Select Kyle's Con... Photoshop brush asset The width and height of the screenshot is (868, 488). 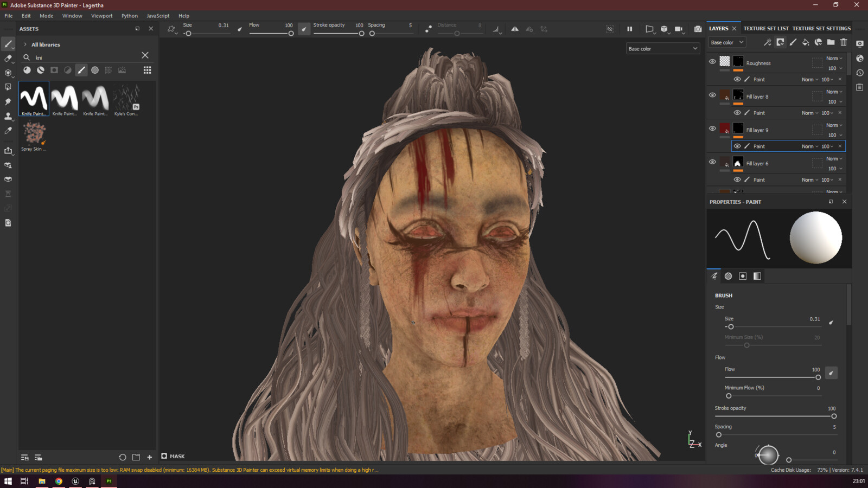126,99
